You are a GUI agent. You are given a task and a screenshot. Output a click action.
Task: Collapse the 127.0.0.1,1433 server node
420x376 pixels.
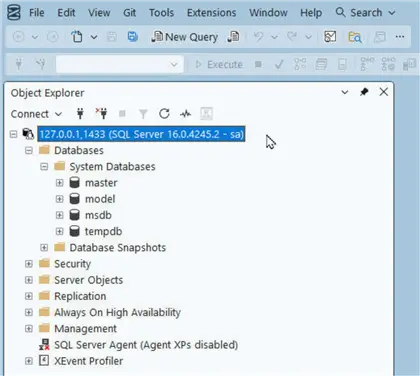[13, 134]
